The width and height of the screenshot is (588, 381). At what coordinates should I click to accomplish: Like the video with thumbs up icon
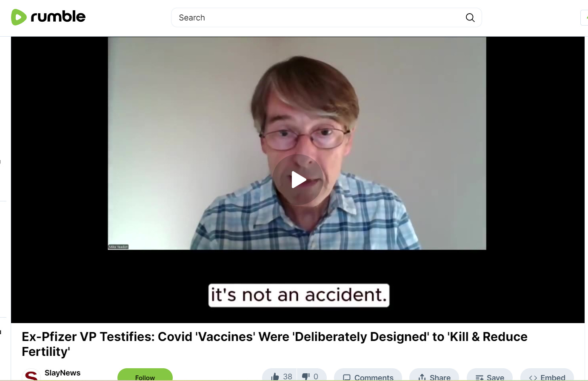click(275, 377)
